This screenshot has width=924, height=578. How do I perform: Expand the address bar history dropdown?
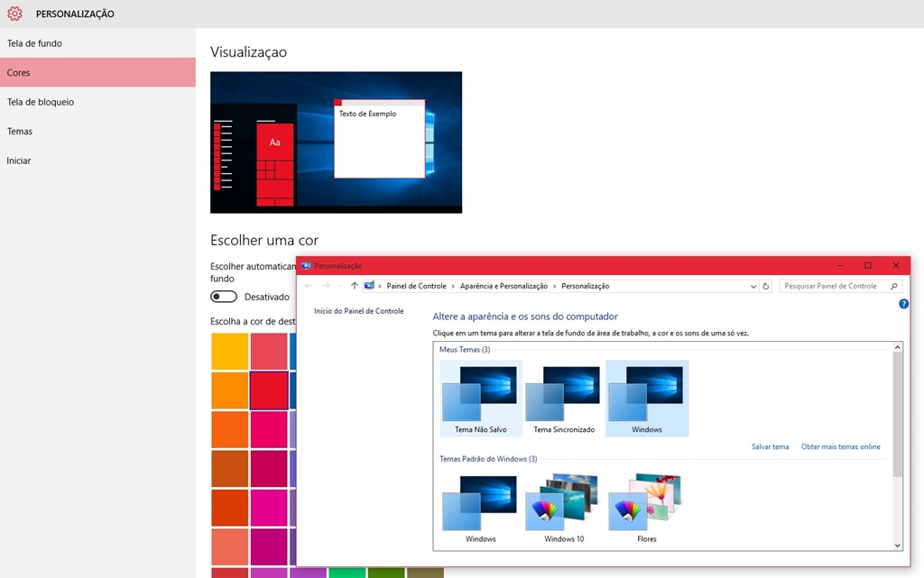pyautogui.click(x=753, y=286)
